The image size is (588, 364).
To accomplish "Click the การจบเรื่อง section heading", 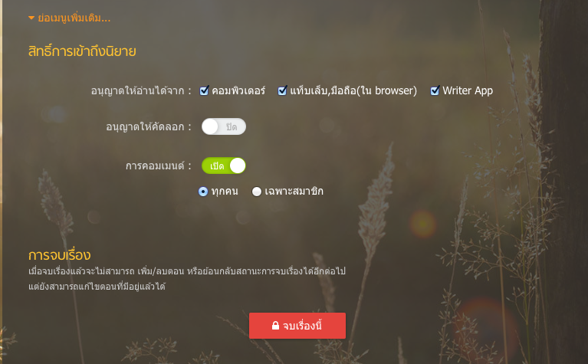I will point(60,255).
